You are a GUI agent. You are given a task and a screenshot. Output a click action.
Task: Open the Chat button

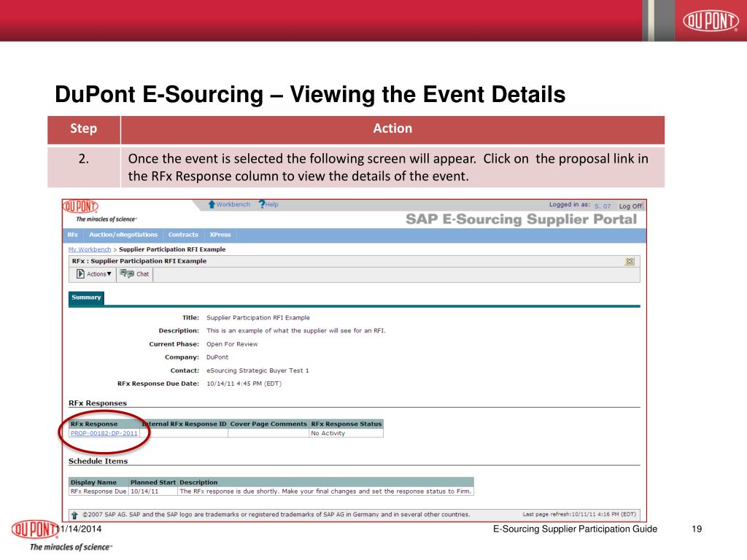(x=135, y=274)
